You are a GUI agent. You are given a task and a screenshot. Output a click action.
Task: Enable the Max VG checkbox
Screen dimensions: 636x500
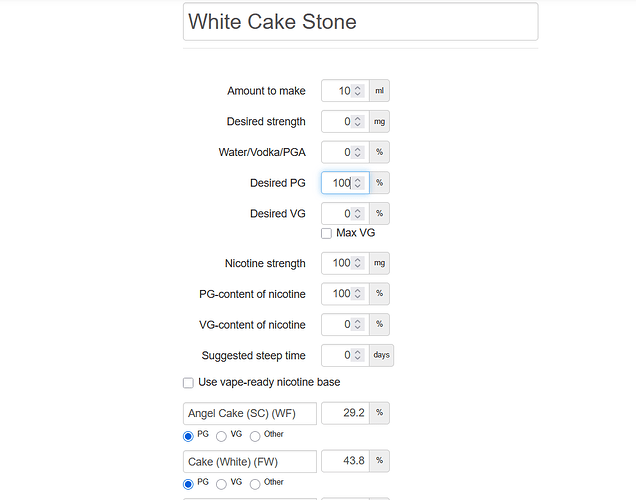point(327,233)
